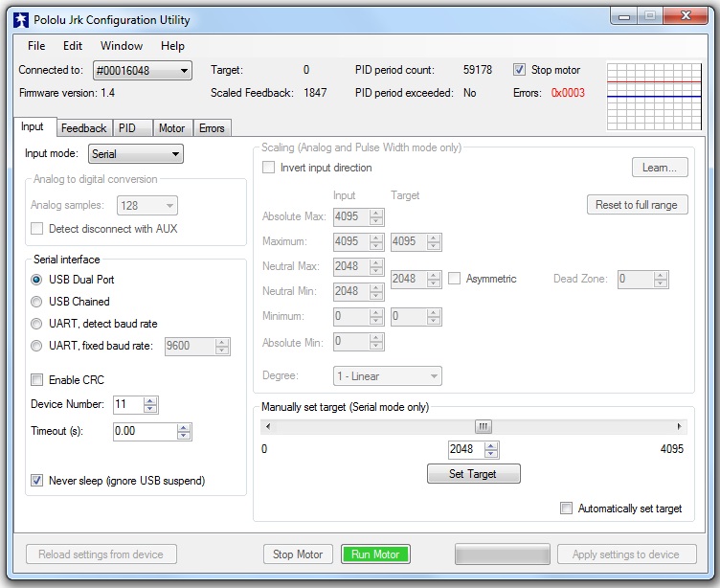Click the Set Target button
This screenshot has height=588, width=720.
[473, 474]
